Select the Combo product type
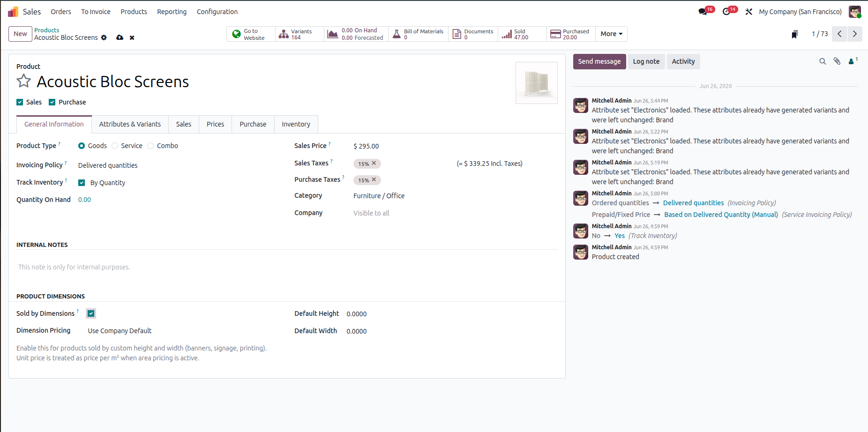 (150, 146)
